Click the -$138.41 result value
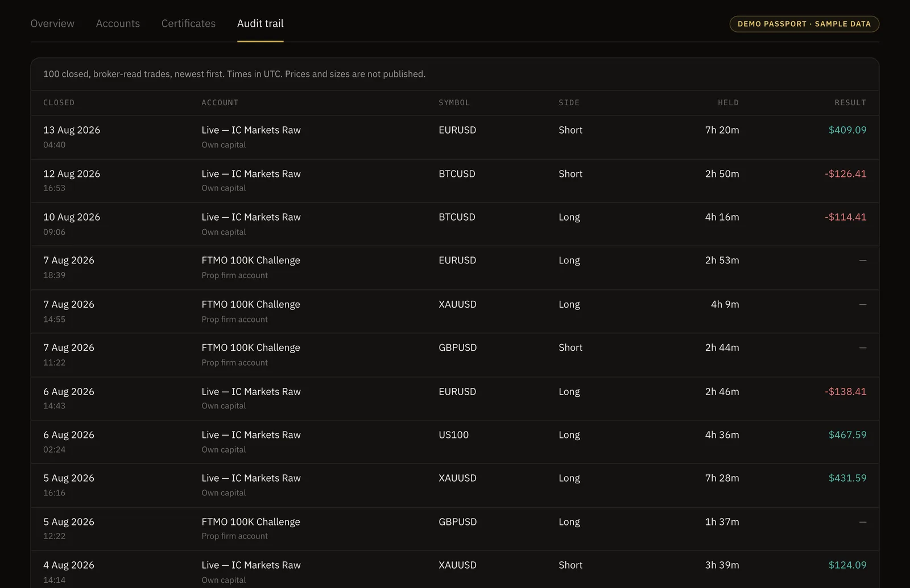The image size is (910, 588). click(846, 392)
